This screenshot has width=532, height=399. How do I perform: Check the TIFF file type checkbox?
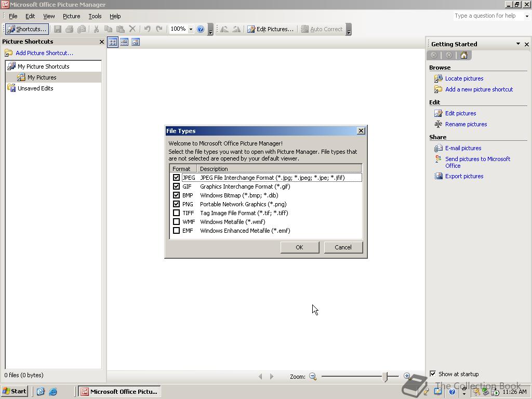pyautogui.click(x=176, y=212)
